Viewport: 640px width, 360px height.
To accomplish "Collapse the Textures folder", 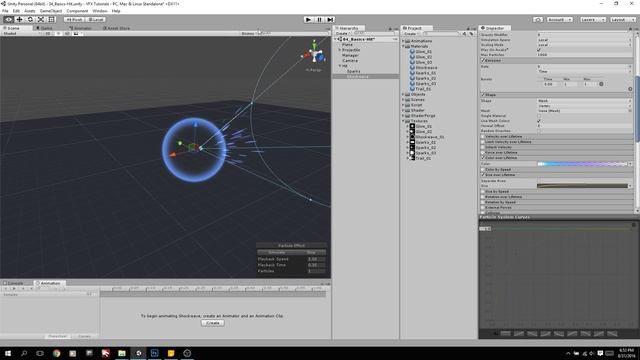I will [x=403, y=121].
